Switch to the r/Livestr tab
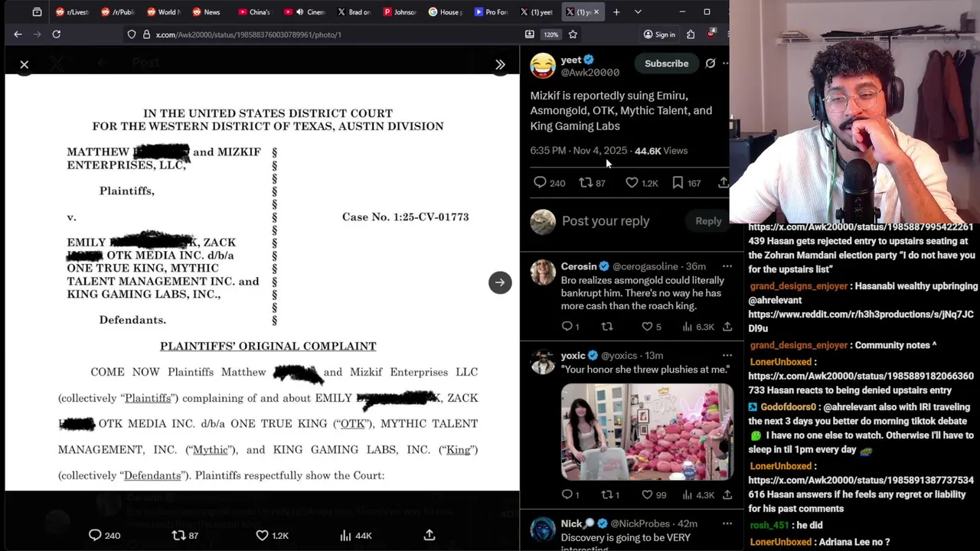 pyautogui.click(x=73, y=12)
